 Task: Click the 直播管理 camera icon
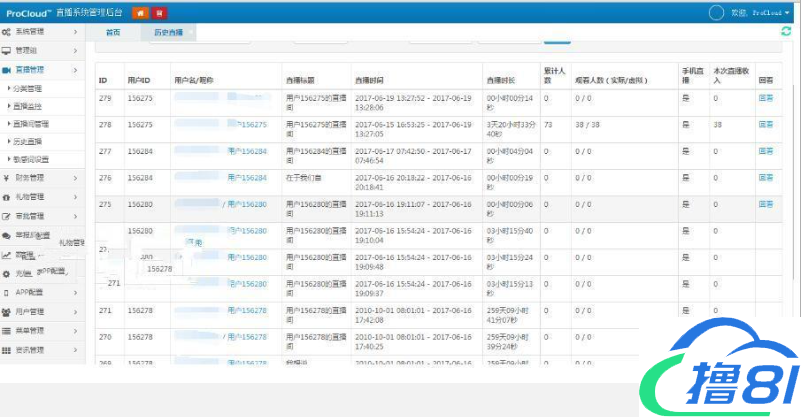[x=7, y=70]
